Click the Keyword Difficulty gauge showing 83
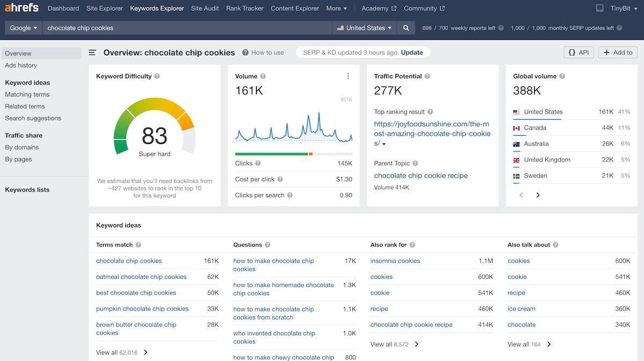The width and height of the screenshot is (644, 361). coord(155,128)
